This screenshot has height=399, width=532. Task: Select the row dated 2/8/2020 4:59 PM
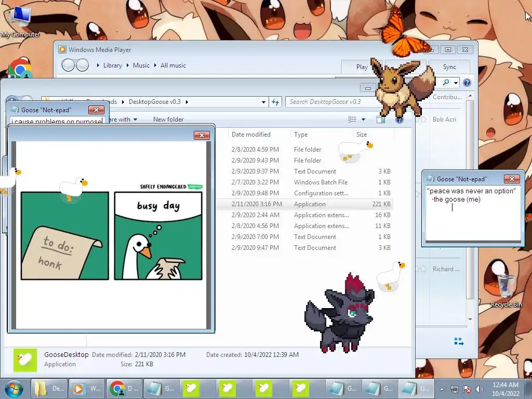(x=304, y=149)
